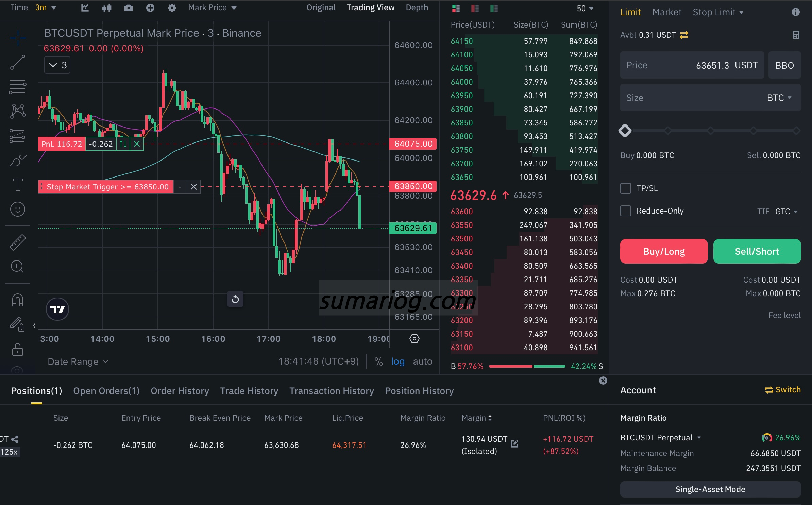Screen dimensions: 812x505
Task: Select the brush drawing tool
Action: [x=18, y=160]
